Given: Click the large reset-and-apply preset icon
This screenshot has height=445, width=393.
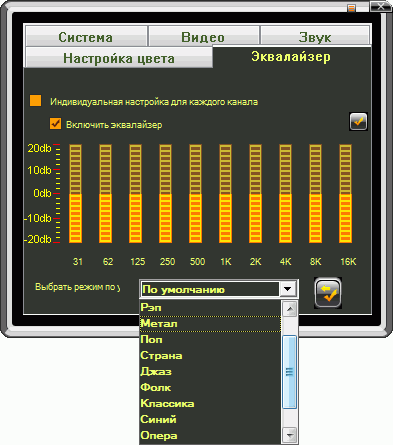Looking at the screenshot, I should (328, 293).
